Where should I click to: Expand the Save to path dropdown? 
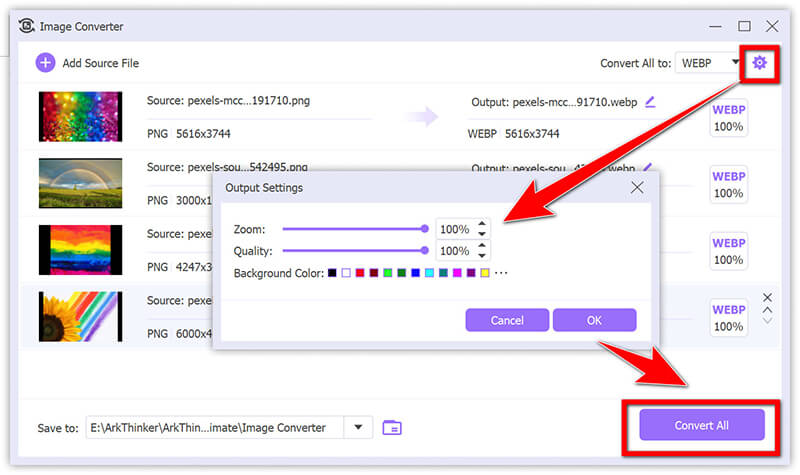pos(358,427)
